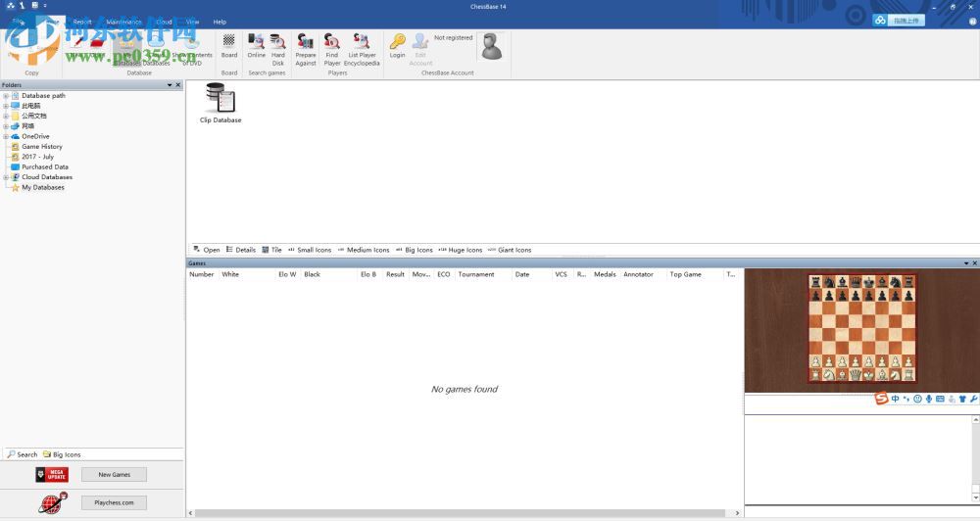Switch to Details view
Viewport: 980px width, 521px height.
(241, 250)
